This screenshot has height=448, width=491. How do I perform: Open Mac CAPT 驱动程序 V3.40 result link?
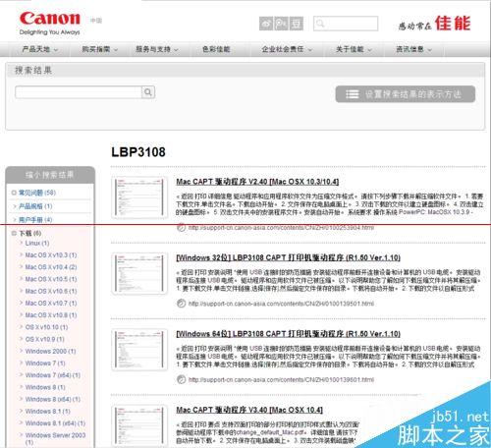(x=249, y=410)
